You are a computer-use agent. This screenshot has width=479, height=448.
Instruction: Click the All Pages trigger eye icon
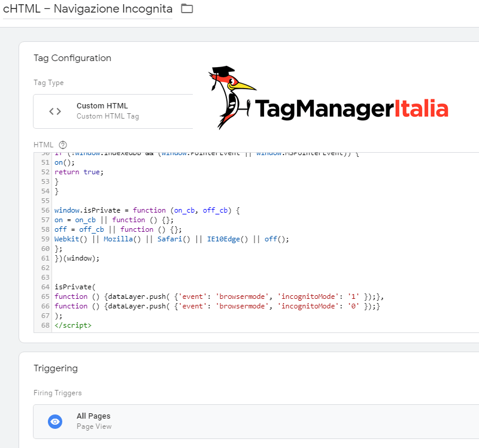pos(55,422)
